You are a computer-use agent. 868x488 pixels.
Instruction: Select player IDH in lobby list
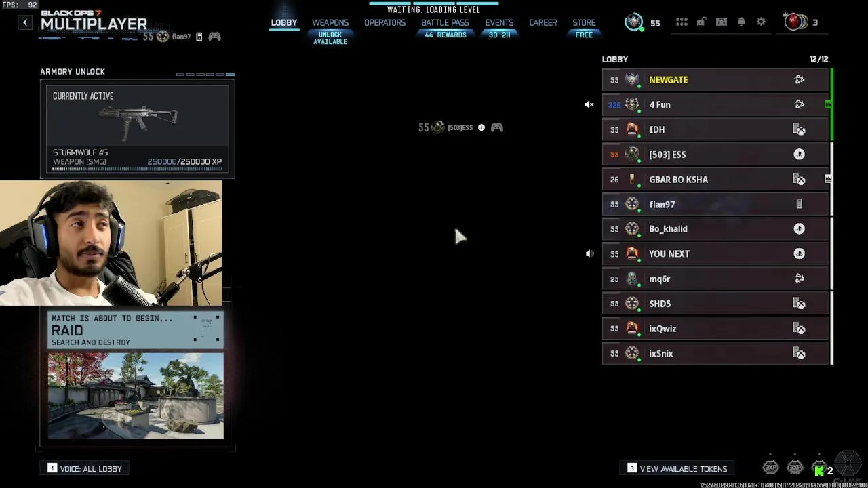coord(715,129)
